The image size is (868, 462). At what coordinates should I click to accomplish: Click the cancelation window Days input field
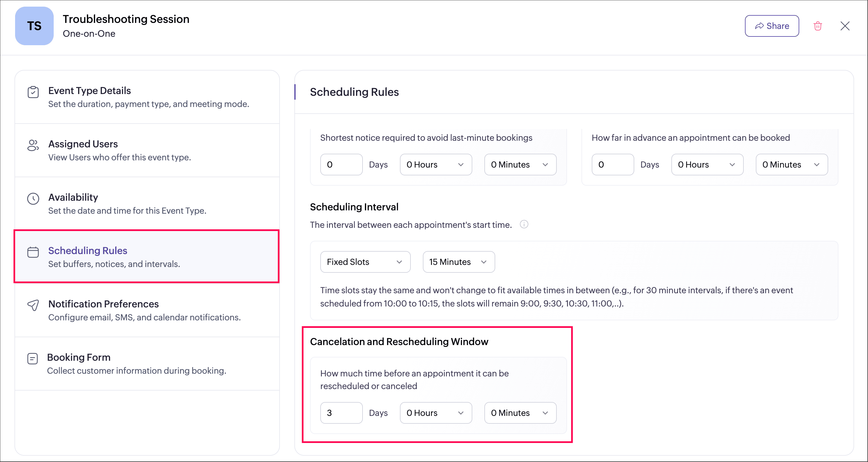(341, 413)
